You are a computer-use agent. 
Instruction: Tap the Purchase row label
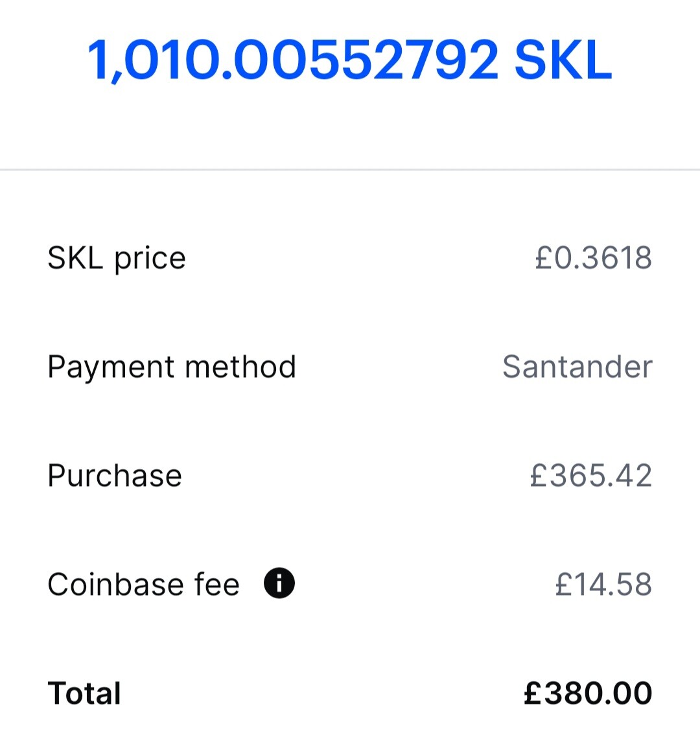point(115,476)
